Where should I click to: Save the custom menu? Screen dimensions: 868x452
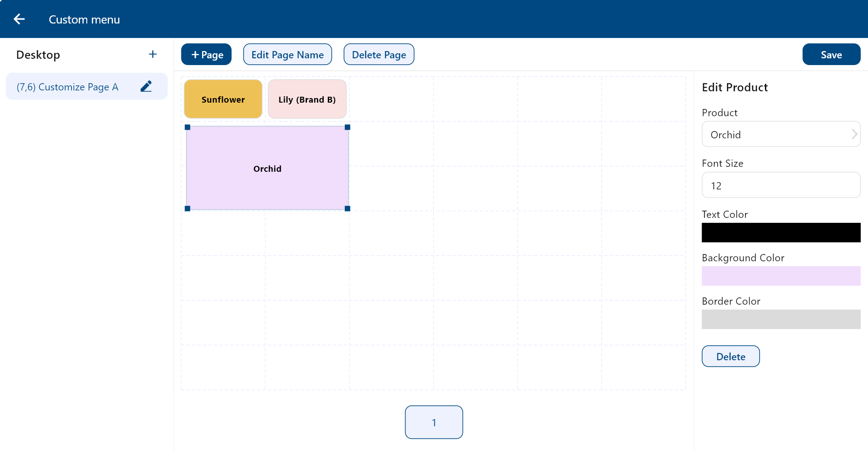[831, 54]
